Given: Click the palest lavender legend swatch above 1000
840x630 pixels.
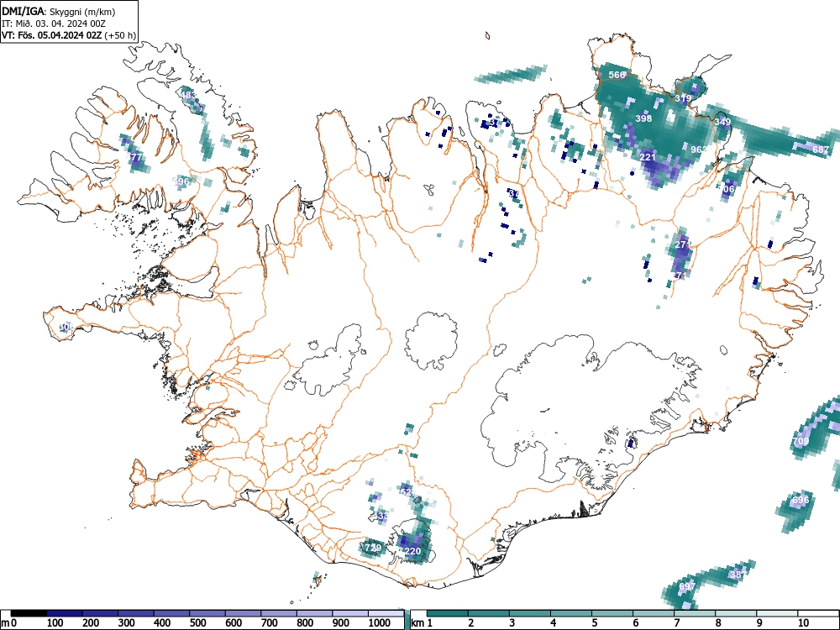Looking at the screenshot, I should [386, 613].
